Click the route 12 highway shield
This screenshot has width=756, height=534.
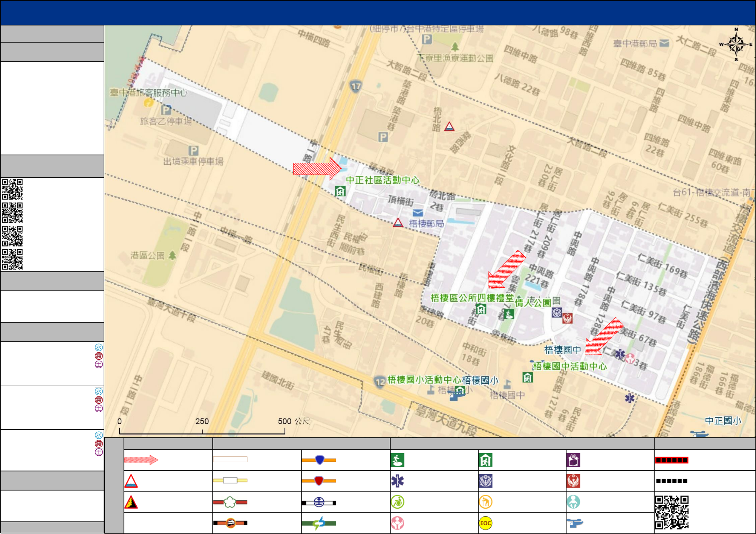pyautogui.click(x=380, y=382)
